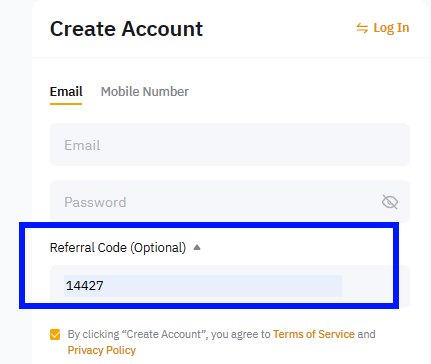Click the orange checkmark box next to agreement

coord(55,334)
